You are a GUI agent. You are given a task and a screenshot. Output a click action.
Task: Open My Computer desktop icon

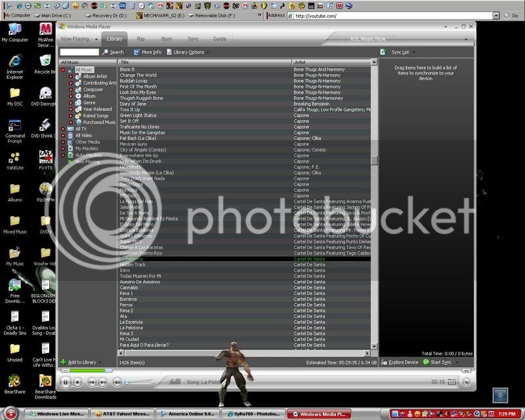coord(14,33)
